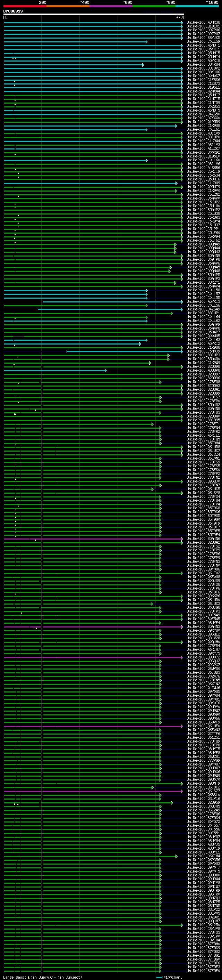Click the arrowhead ending UniRef100_C7BFT1 alignment

pos(153,424)
